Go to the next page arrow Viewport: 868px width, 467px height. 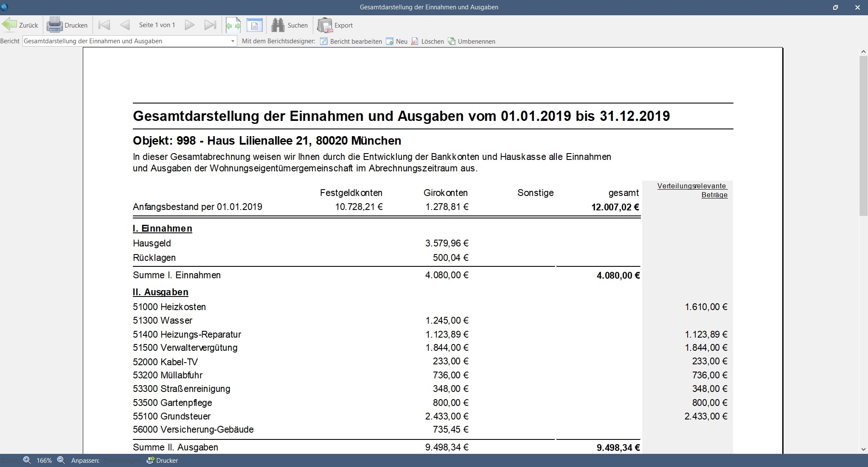pos(190,25)
